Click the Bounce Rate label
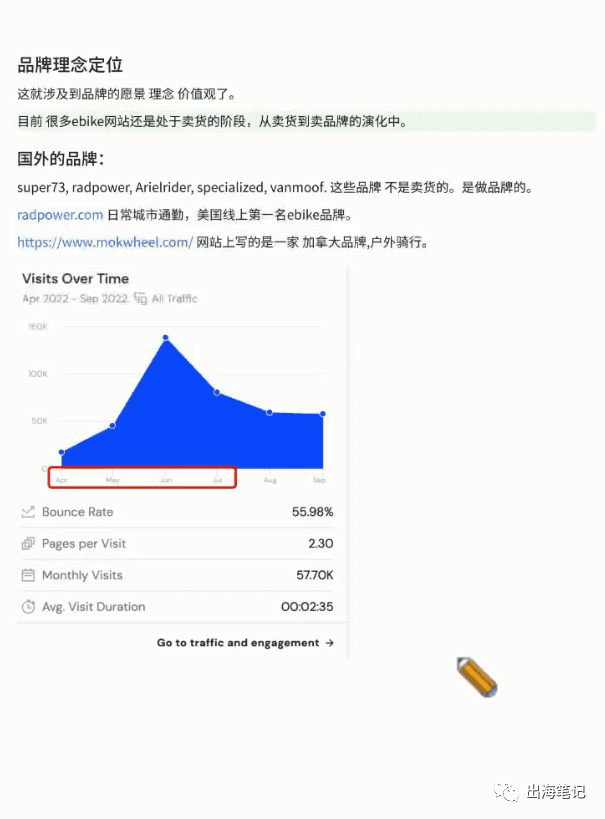This screenshot has width=605, height=819. (77, 512)
